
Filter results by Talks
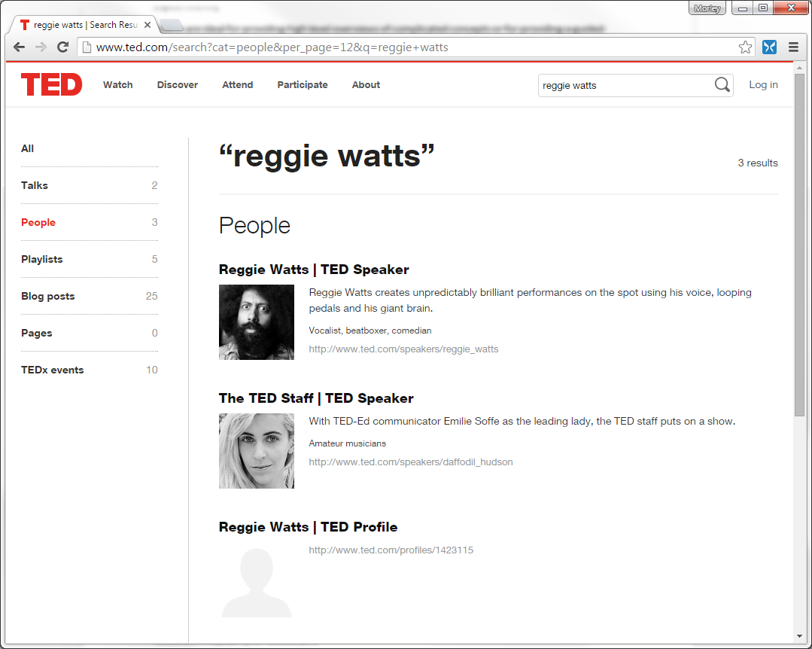35,185
